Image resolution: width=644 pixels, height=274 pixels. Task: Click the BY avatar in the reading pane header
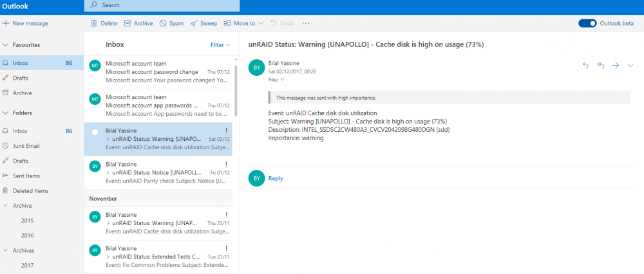click(257, 68)
